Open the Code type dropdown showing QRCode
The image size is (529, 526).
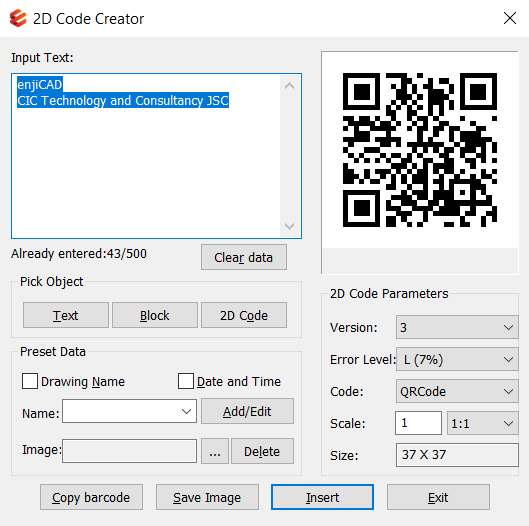coord(457,391)
